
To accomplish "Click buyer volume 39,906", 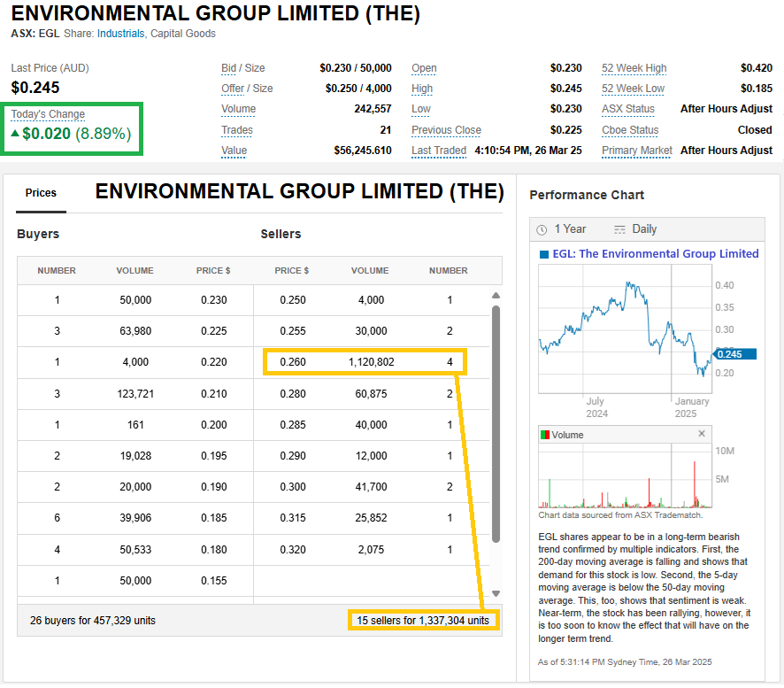I will (x=135, y=518).
